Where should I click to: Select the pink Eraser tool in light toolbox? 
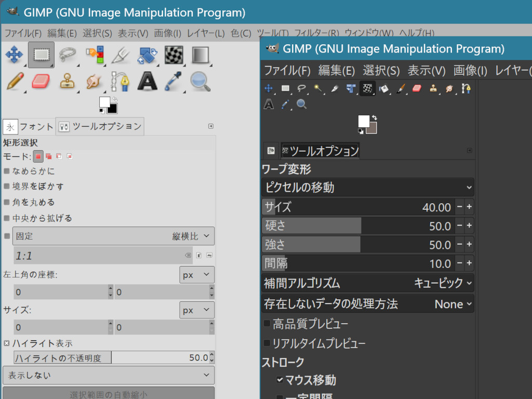pyautogui.click(x=41, y=82)
